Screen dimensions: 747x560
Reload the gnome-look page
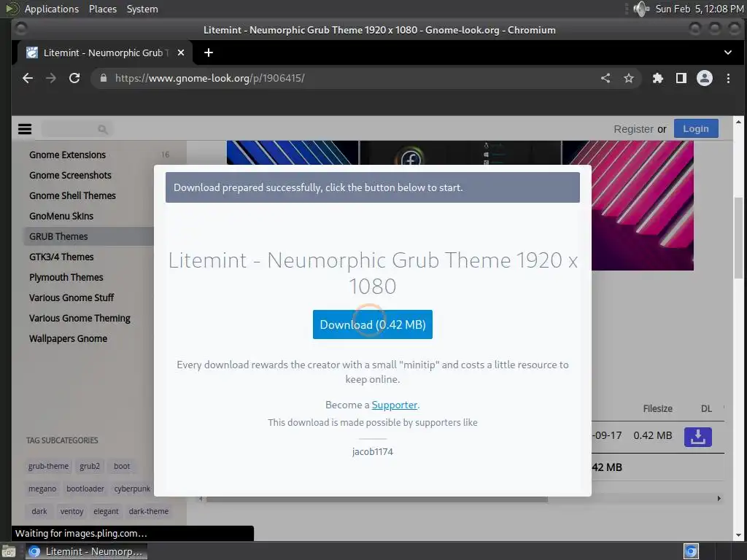pyautogui.click(x=74, y=78)
